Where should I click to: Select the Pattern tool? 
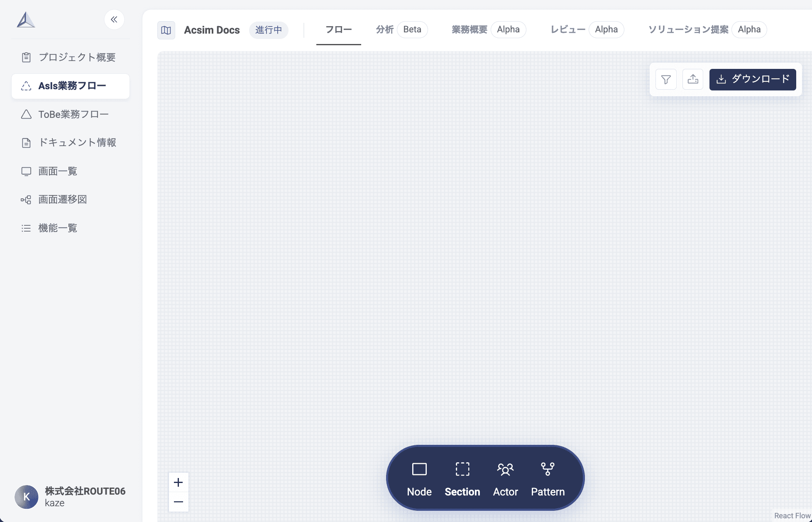(x=548, y=479)
